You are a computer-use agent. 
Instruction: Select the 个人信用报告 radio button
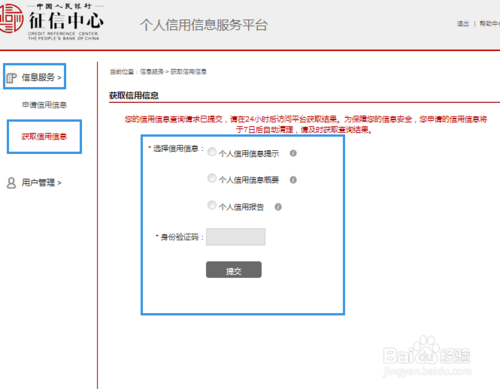point(212,205)
